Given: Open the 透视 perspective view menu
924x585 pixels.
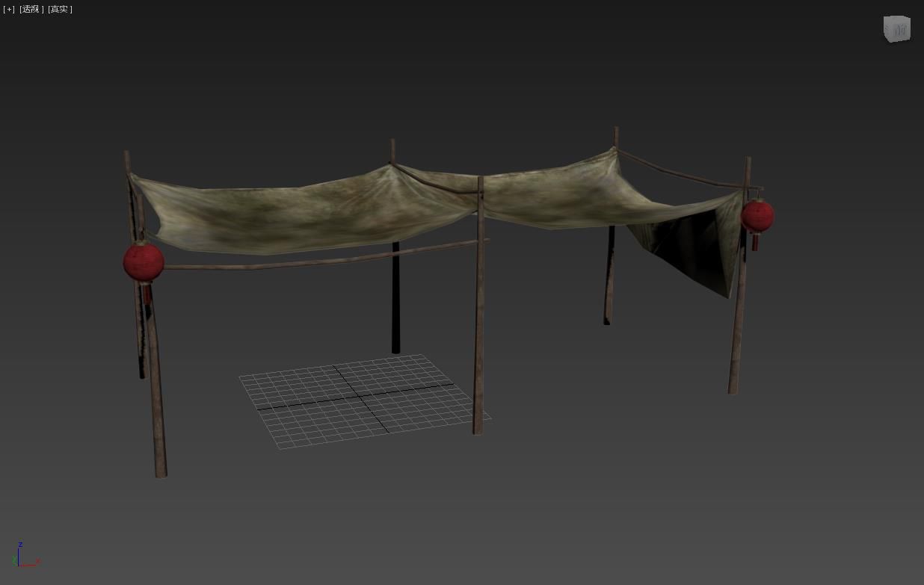Looking at the screenshot, I should click(x=31, y=9).
